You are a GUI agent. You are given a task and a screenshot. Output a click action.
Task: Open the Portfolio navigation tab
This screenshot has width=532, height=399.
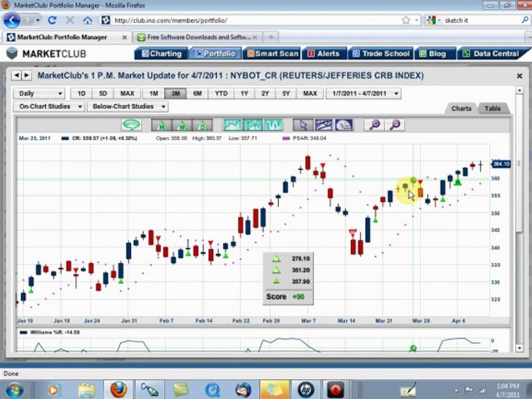click(x=216, y=54)
